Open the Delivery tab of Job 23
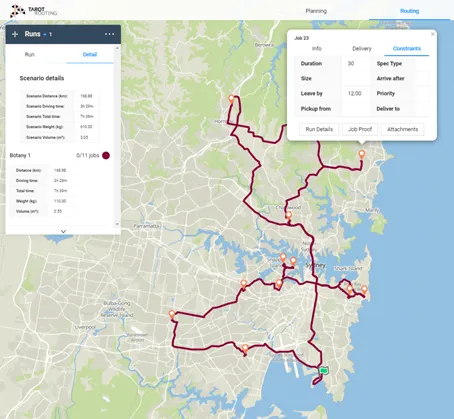454x419 pixels. coord(362,49)
